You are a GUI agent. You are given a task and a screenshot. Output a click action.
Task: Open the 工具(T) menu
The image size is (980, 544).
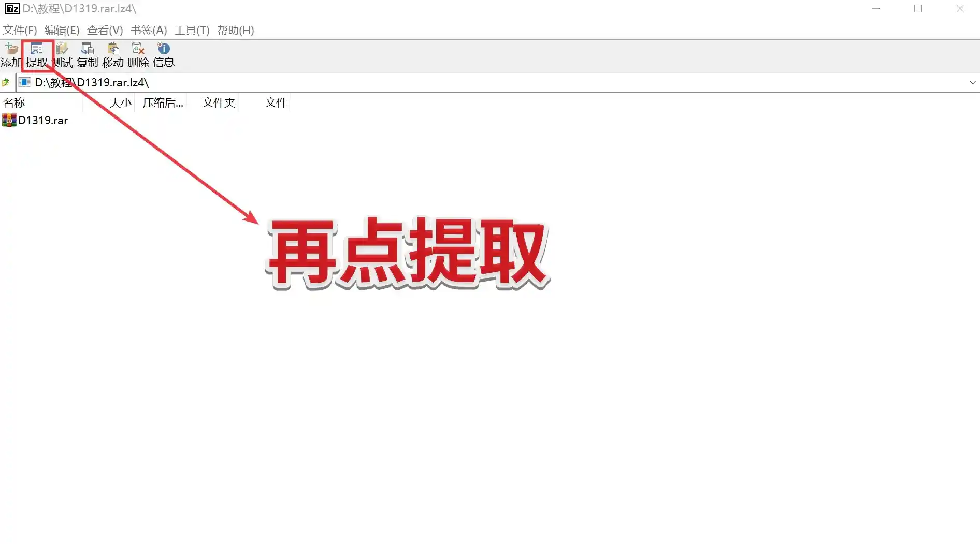click(192, 30)
